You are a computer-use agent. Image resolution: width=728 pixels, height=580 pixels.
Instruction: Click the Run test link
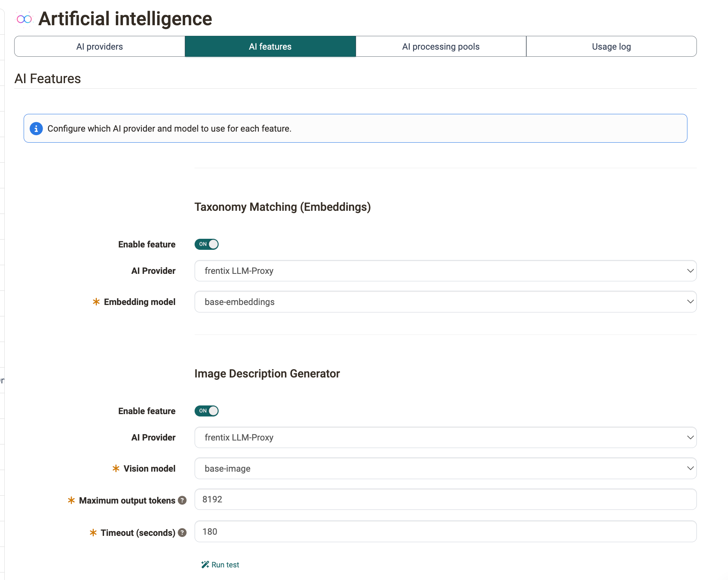coord(220,565)
